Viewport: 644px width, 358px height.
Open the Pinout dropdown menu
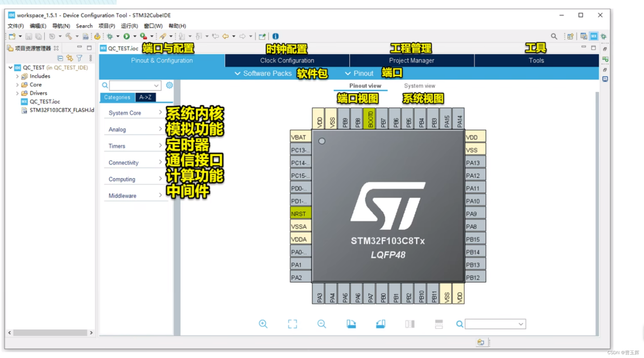coord(359,73)
